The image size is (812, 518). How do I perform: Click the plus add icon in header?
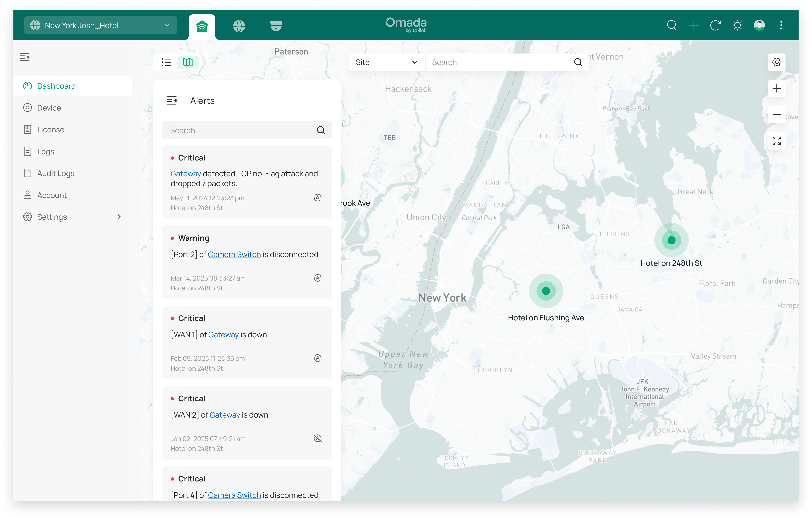click(x=694, y=25)
